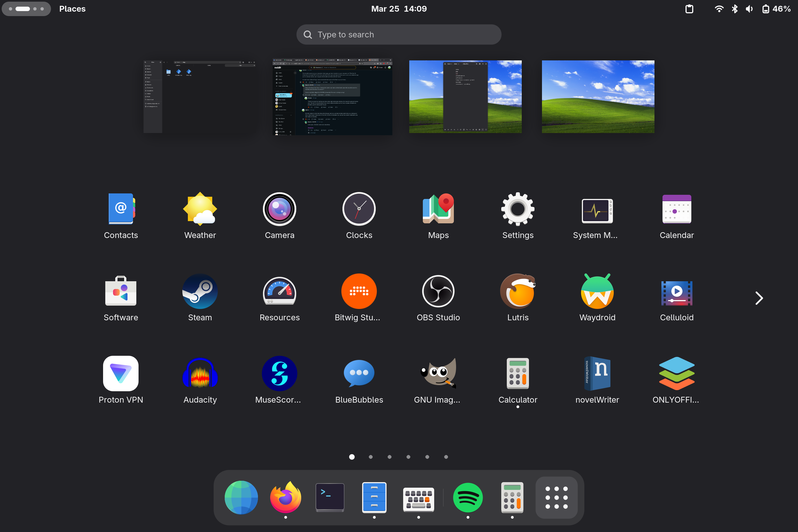Switch to second app grid page dot
This screenshot has height=532, width=798.
point(370,457)
